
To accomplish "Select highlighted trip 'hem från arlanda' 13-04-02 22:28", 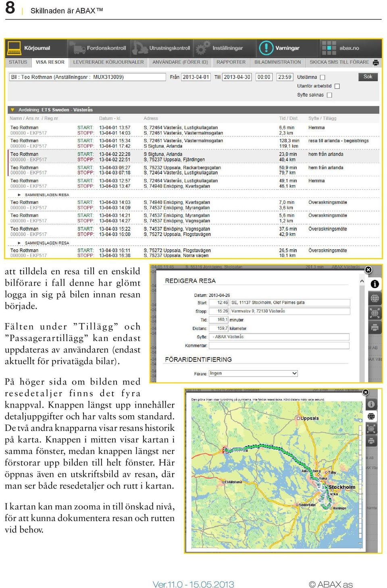I will pos(193,157).
